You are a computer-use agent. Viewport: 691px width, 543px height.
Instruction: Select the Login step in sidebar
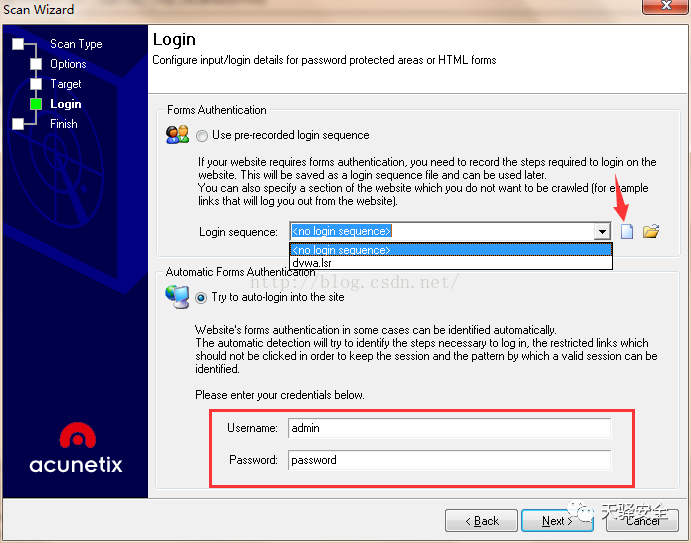coord(66,104)
